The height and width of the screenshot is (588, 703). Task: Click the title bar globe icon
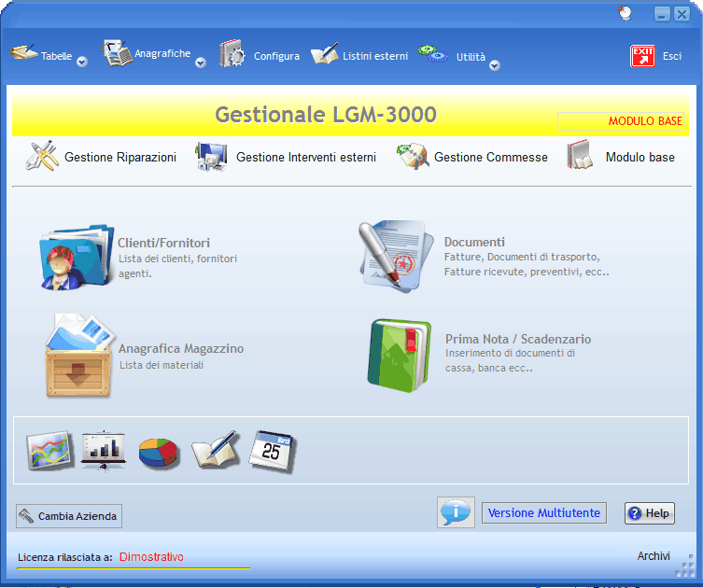point(625,13)
